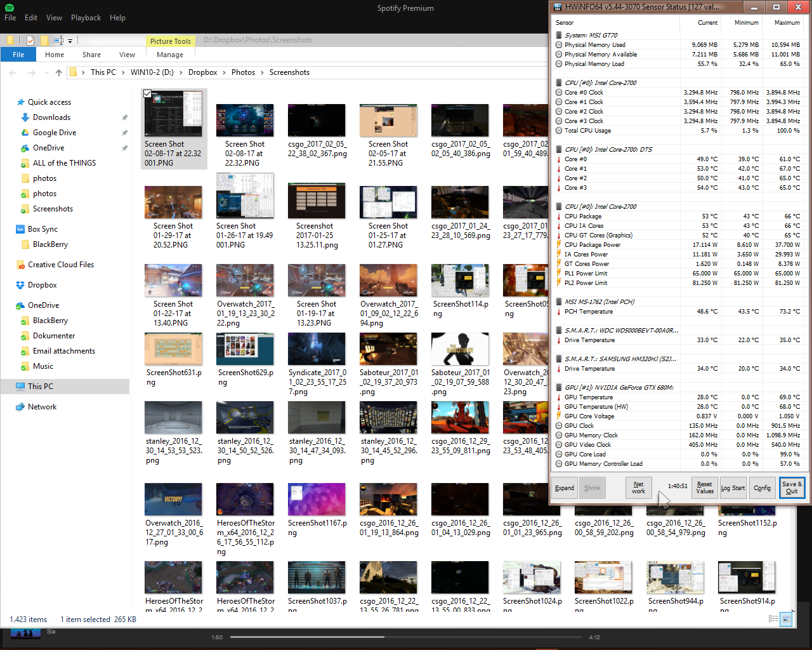The image size is (812, 650).
Task: Click the folder icon in the address bar
Action: pos(74,72)
